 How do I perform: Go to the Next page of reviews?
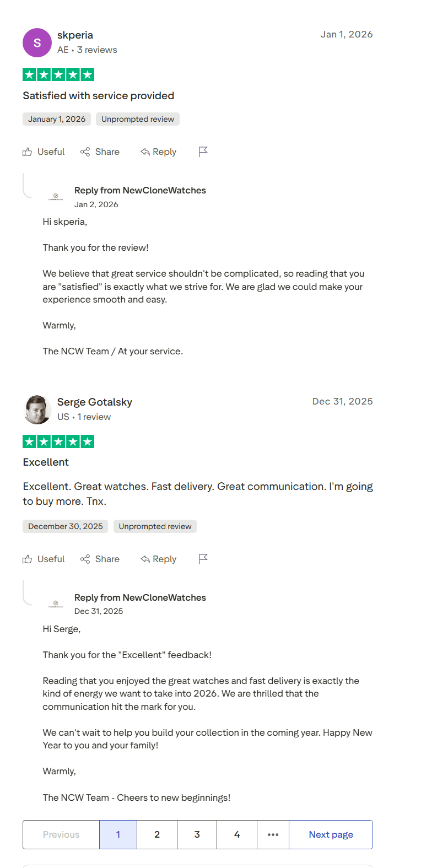tap(331, 834)
